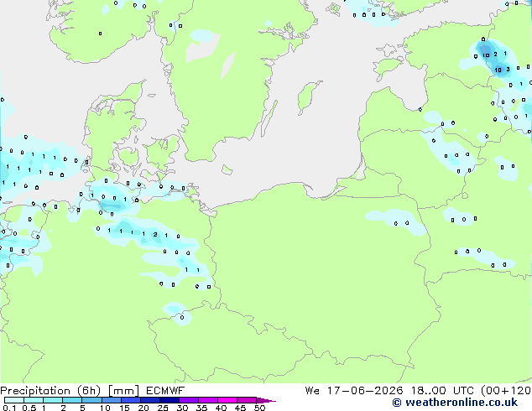Click the "50" legend scale label
Viewport: 532px width, 411px height.
click(x=260, y=408)
